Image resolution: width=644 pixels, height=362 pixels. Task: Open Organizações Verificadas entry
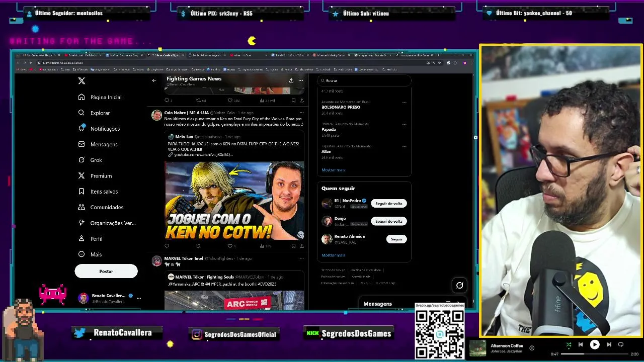pyautogui.click(x=107, y=223)
